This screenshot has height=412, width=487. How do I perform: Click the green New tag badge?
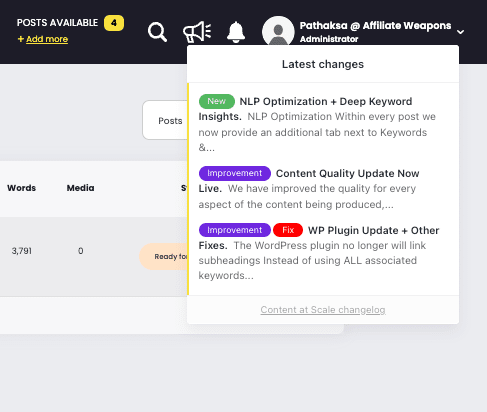217,101
